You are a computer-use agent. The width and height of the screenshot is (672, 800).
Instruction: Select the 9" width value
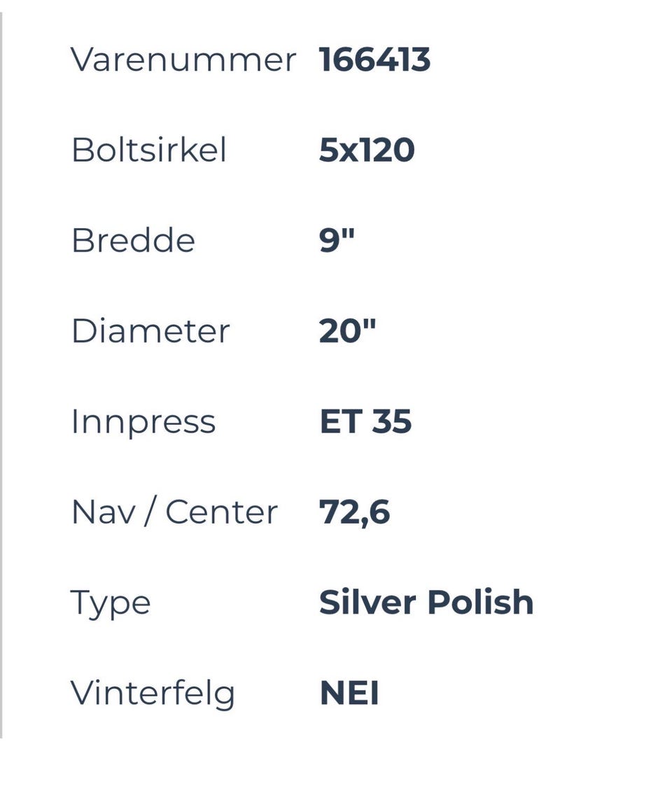[x=337, y=241]
